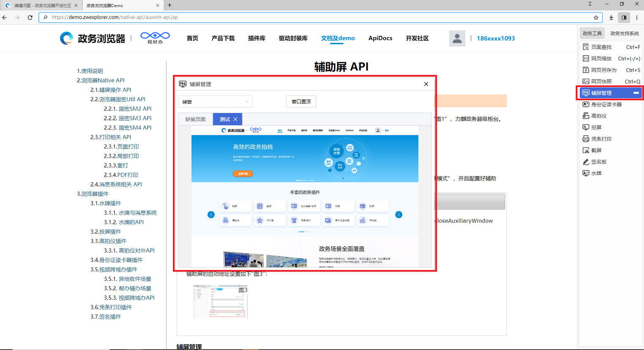This screenshot has width=644, height=350.
Task: Open 2.3.4.PDF打印 link
Action: 121,175
